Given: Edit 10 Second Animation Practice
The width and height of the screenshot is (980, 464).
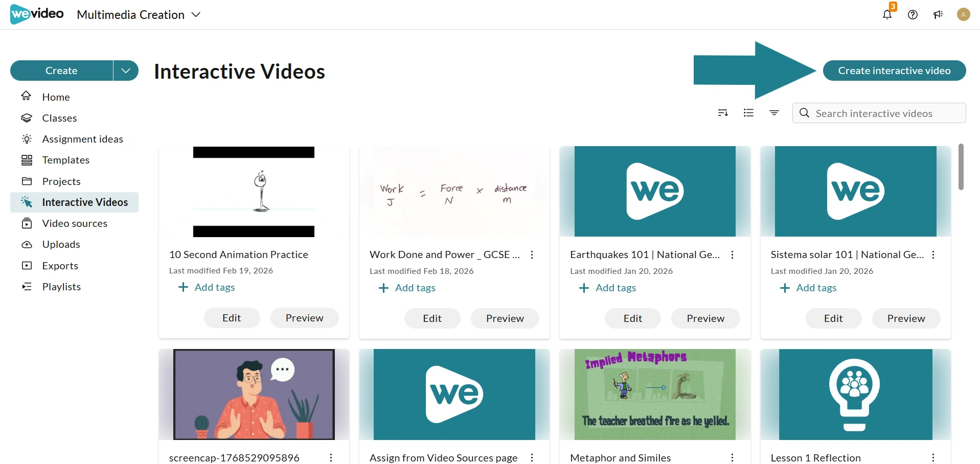Looking at the screenshot, I should pyautogui.click(x=232, y=318).
